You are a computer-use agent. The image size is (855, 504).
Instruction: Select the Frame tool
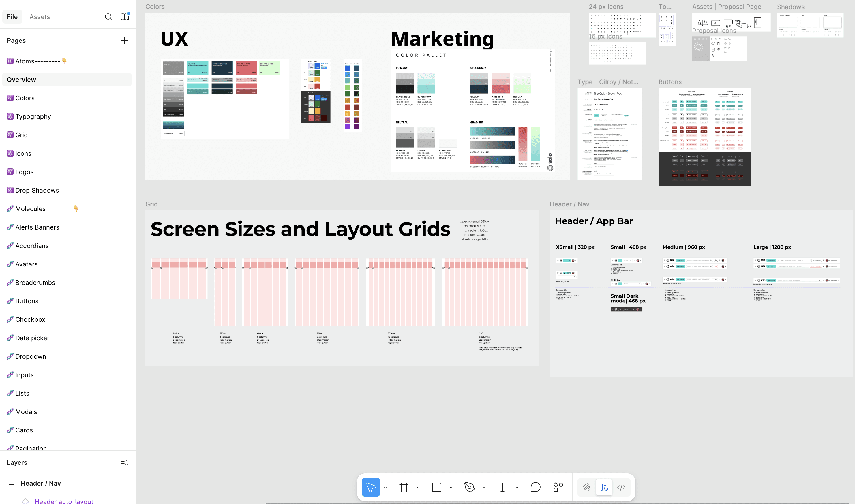(404, 487)
